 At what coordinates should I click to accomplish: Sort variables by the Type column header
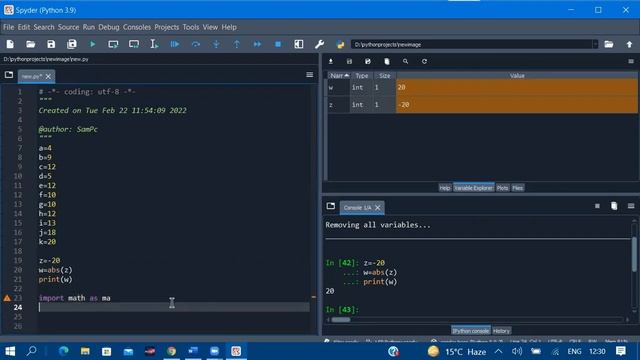click(x=361, y=76)
